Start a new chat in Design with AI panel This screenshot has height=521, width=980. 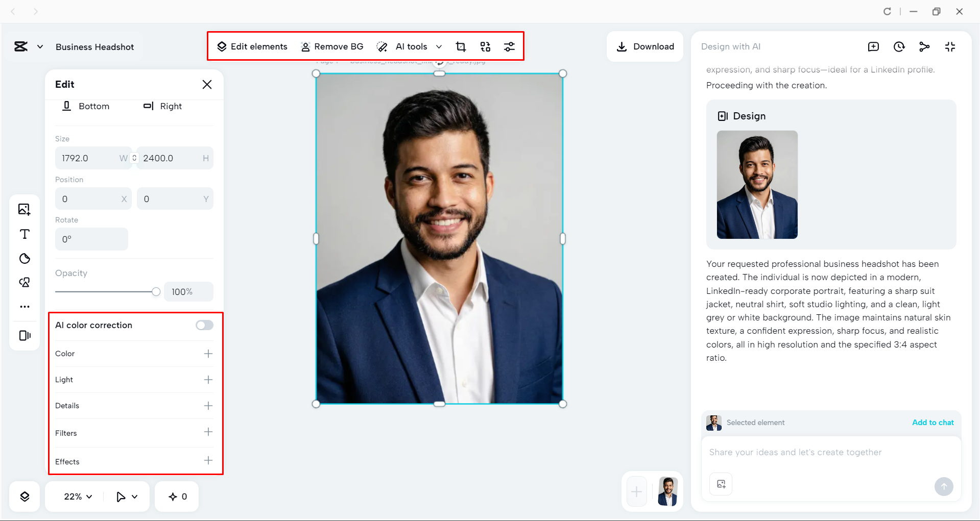click(x=874, y=46)
